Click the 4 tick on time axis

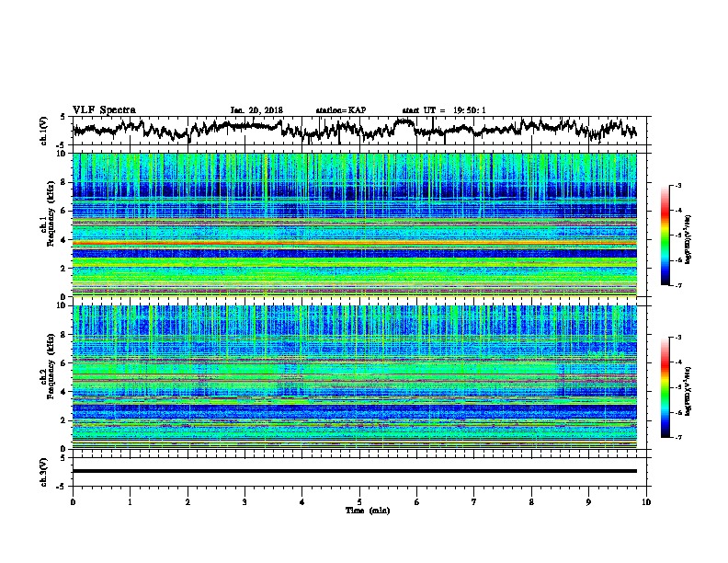point(302,502)
